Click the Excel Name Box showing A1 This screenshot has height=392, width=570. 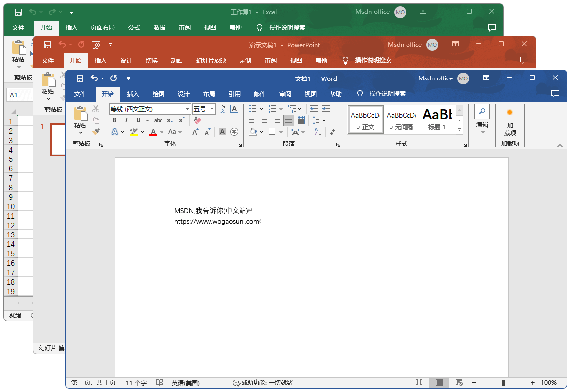point(19,95)
